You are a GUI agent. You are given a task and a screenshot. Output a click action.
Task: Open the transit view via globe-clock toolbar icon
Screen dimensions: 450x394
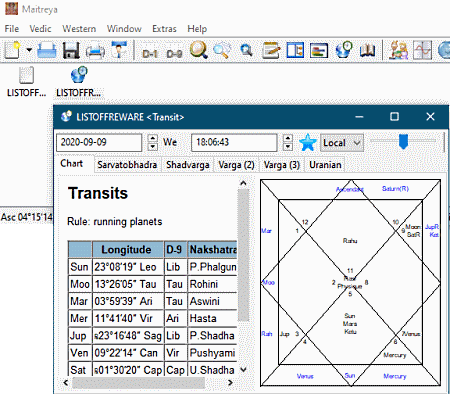(x=343, y=50)
